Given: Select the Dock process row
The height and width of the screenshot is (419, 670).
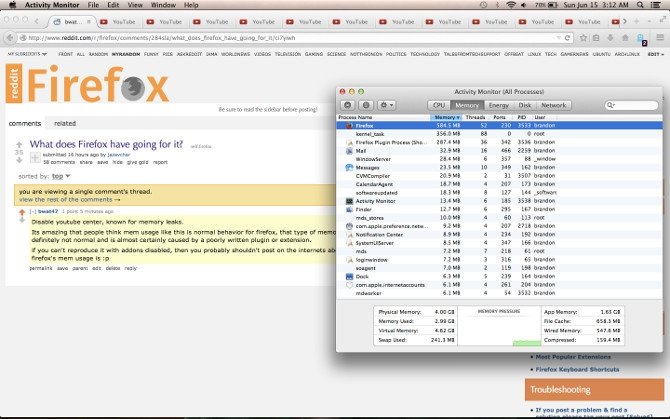Looking at the screenshot, I should point(500,276).
